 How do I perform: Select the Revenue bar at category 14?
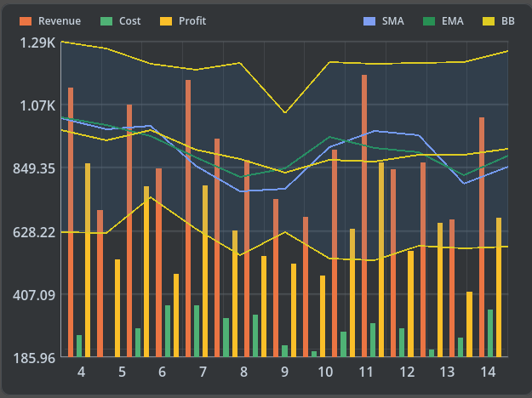pyautogui.click(x=482, y=237)
